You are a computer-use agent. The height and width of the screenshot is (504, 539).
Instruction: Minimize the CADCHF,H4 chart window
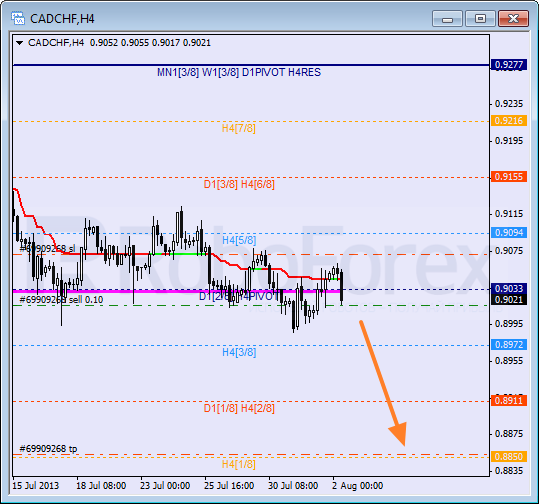(448, 19)
